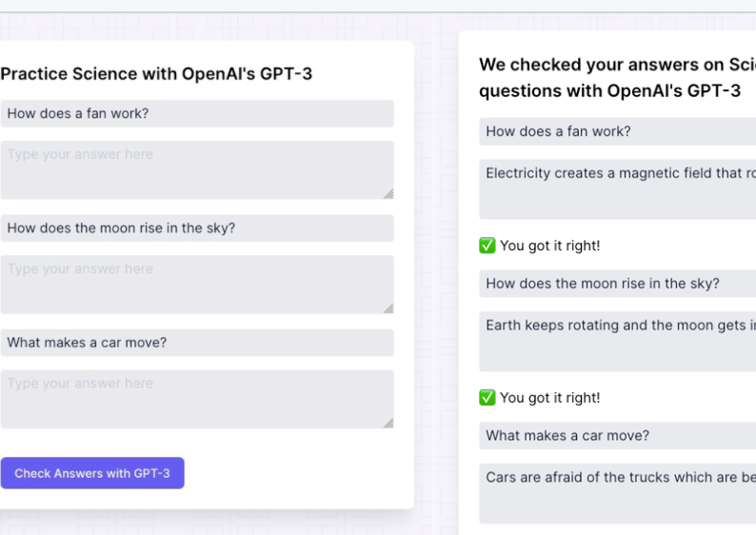
Task: Select the 'How does a fan work?' field in practice form
Action: [x=197, y=113]
